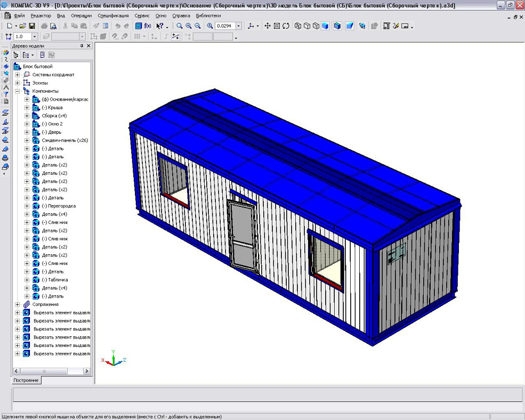This screenshot has height=420, width=525.
Task: Select the Mates paperclip icon in side toolbar
Action: [x=6, y=80]
